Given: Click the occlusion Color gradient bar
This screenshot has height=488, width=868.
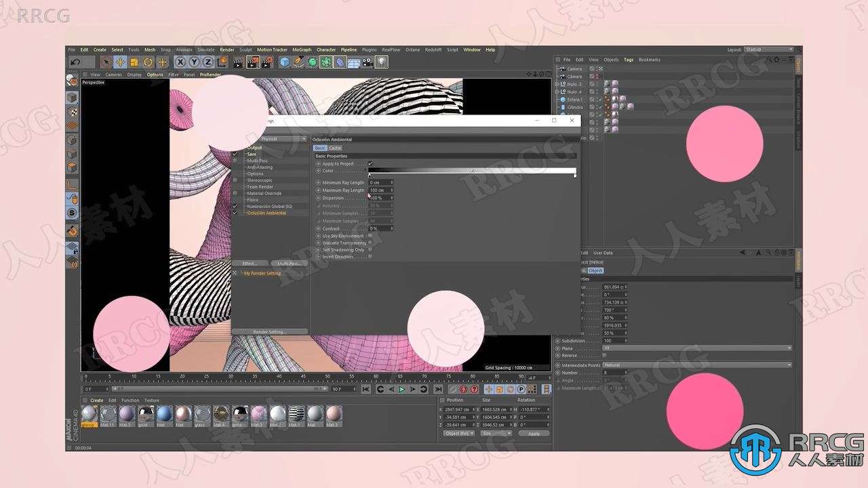Looking at the screenshot, I should pos(472,170).
